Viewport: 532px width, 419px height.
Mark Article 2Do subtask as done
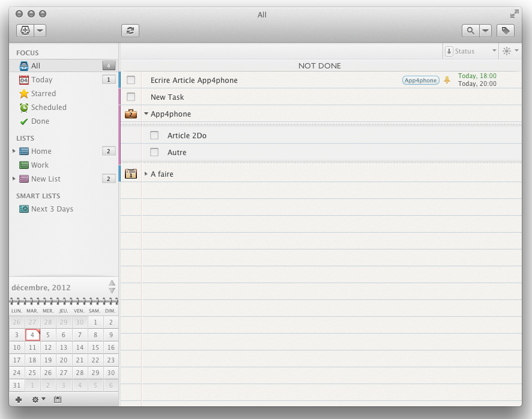point(154,135)
